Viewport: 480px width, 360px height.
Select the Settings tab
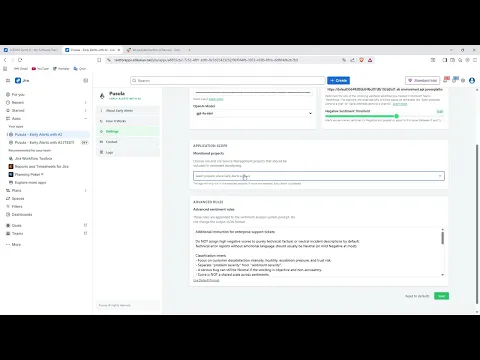(x=128, y=131)
